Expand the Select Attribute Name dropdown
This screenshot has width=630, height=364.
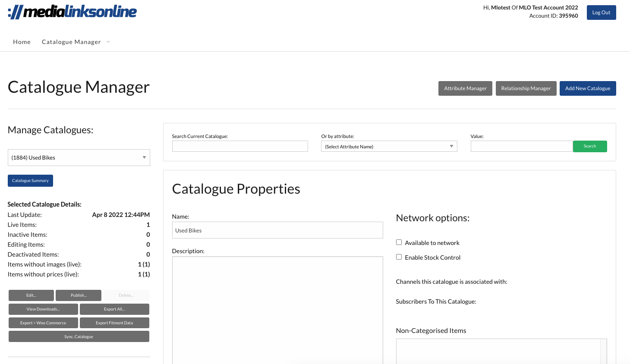pyautogui.click(x=389, y=147)
